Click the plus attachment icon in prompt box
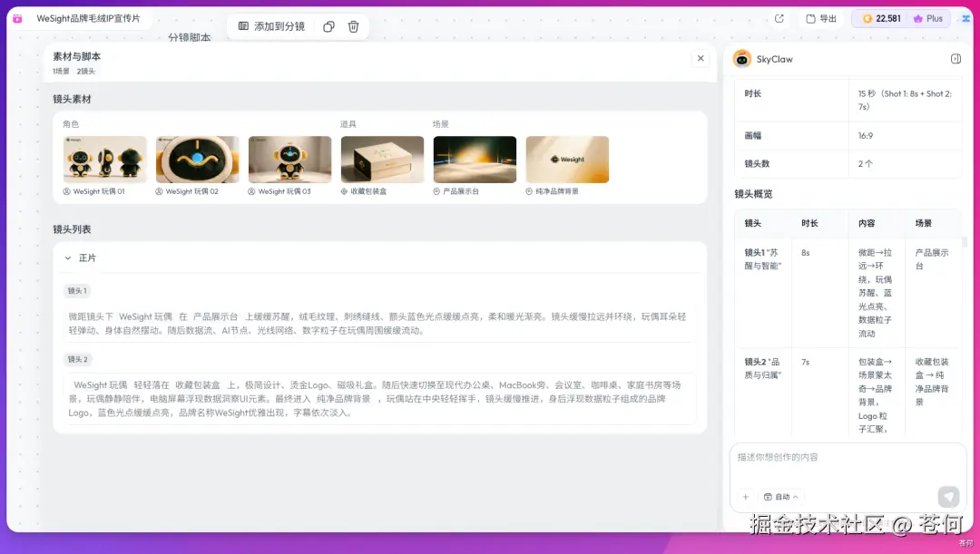Screen dimensions: 980x554 coord(746,497)
